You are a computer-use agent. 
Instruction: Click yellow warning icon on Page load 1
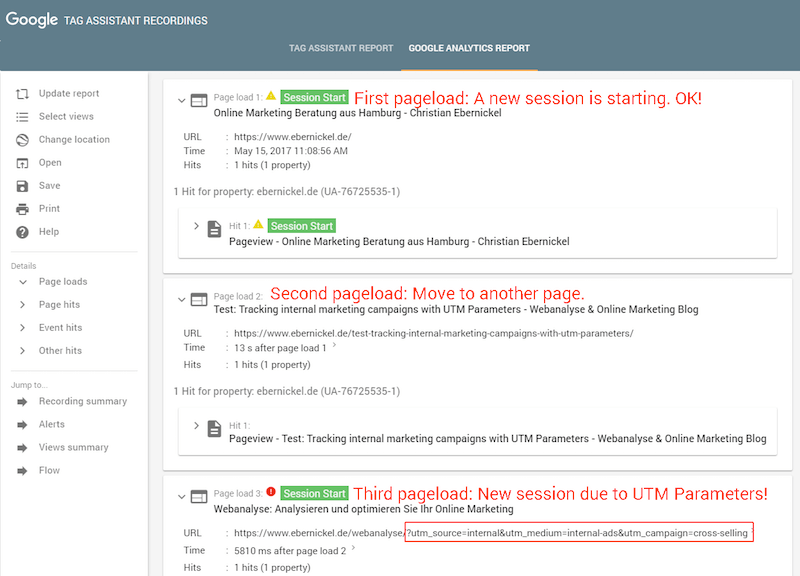271,95
